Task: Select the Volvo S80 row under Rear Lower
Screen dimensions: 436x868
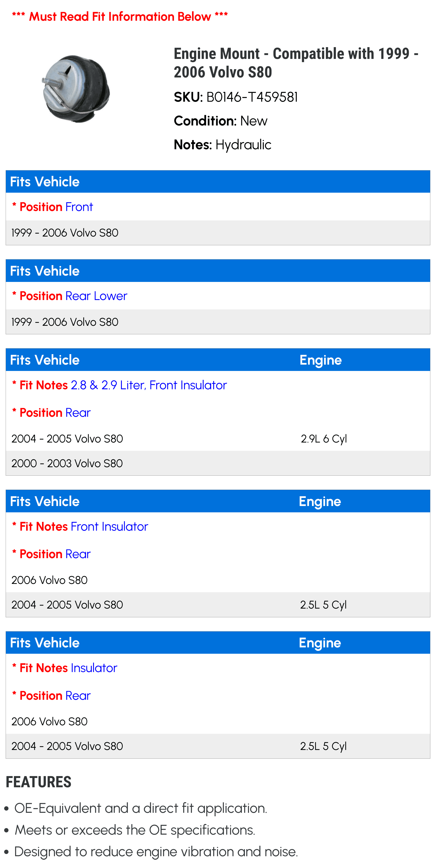Action: pos(218,322)
